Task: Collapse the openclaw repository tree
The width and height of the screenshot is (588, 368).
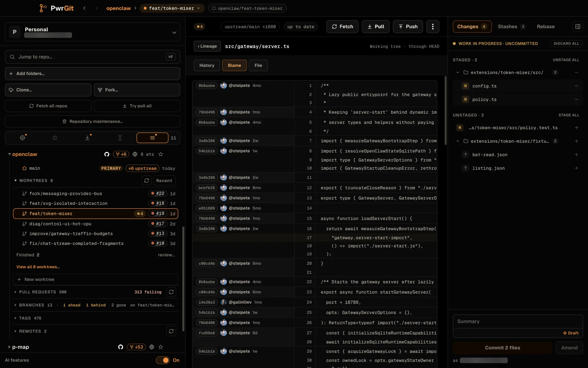Action: (x=9, y=154)
